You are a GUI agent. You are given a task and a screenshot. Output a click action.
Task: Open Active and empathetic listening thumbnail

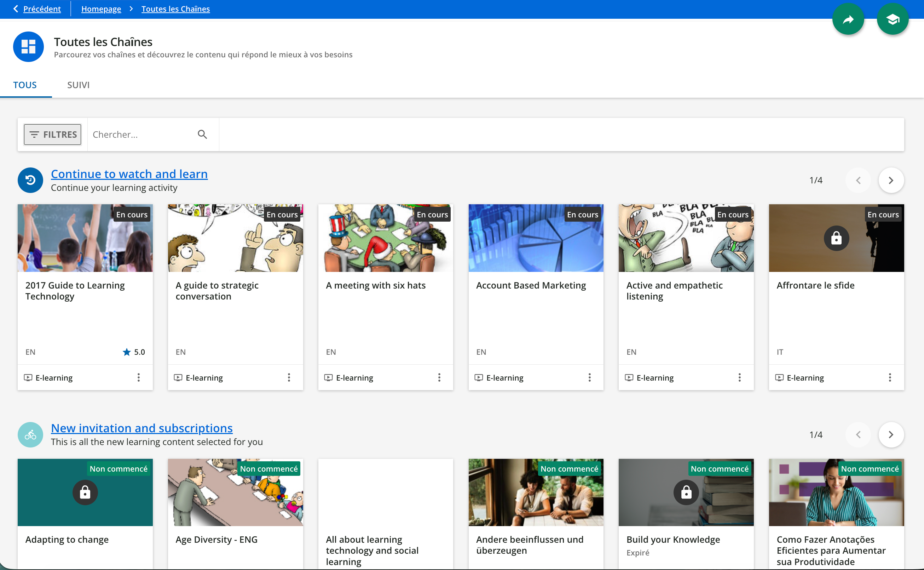(x=686, y=238)
